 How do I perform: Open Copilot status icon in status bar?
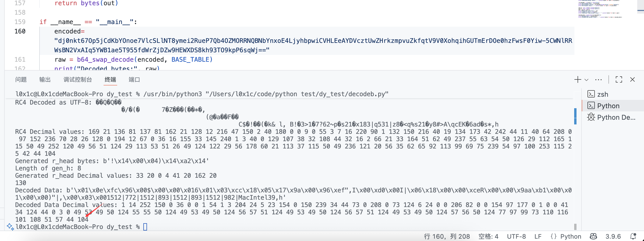click(593, 236)
